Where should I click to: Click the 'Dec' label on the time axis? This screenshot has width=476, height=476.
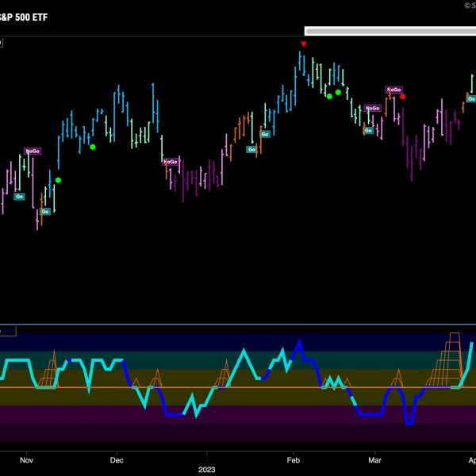(117, 460)
